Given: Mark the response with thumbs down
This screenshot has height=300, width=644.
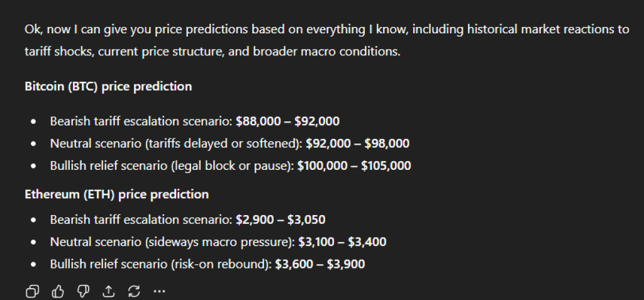Looking at the screenshot, I should coord(83,291).
